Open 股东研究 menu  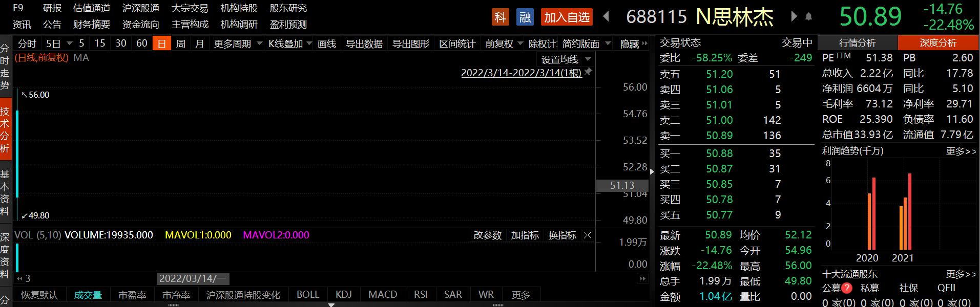(288, 8)
